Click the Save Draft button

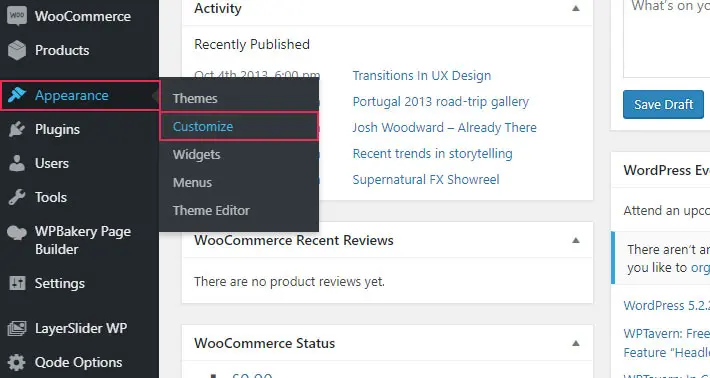[663, 105]
